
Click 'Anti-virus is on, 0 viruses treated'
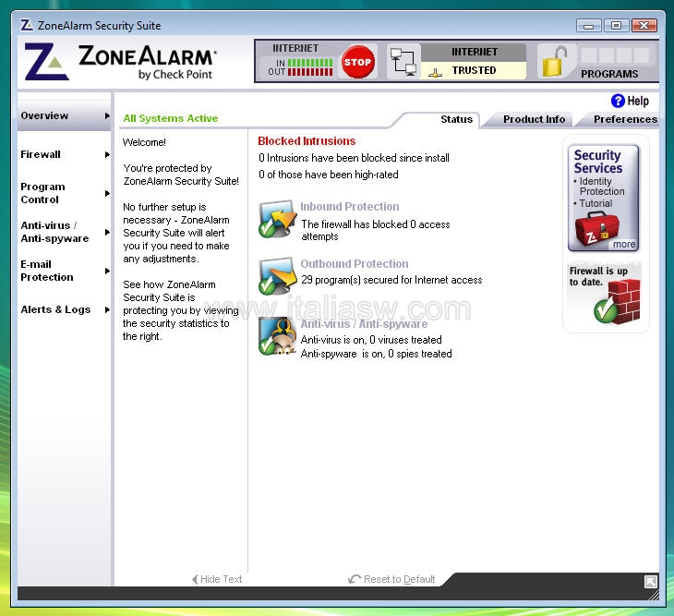pyautogui.click(x=371, y=340)
